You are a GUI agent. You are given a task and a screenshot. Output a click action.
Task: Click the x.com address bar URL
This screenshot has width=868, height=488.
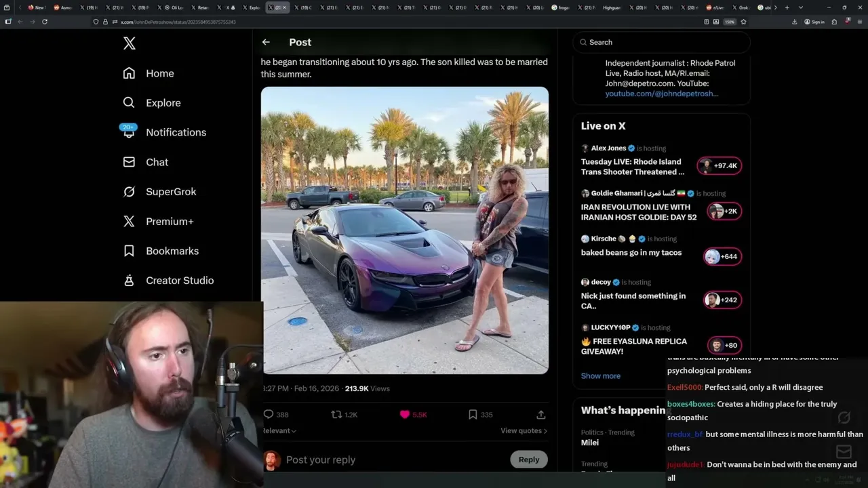[178, 22]
